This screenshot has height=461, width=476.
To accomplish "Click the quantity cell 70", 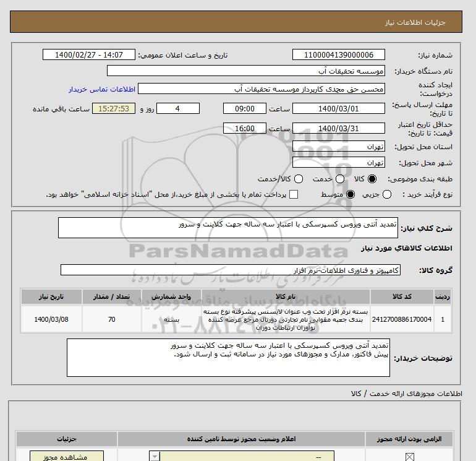I will [111, 319].
